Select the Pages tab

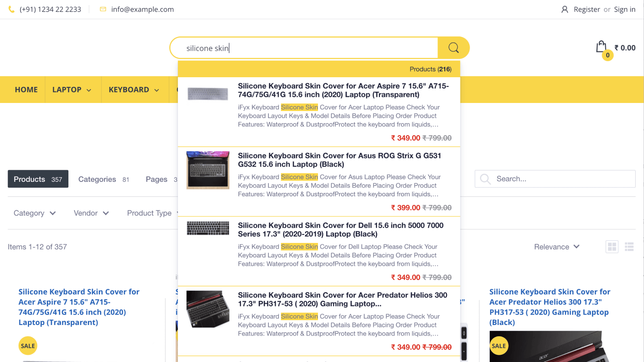click(157, 179)
